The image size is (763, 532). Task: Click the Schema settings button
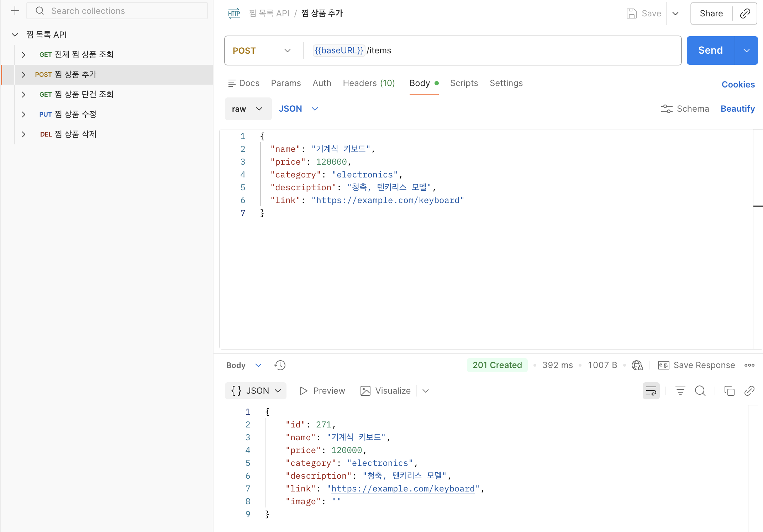[685, 109]
